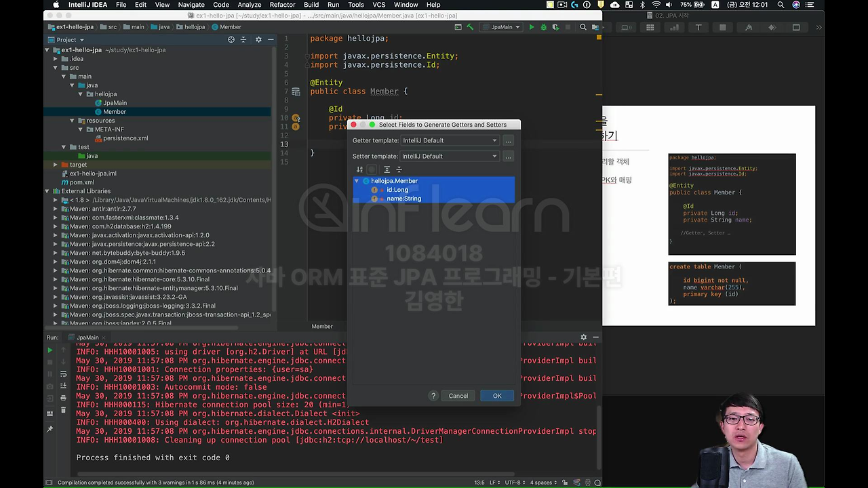The image size is (868, 488).
Task: Open the Project view selector dropdown
Action: click(66, 40)
